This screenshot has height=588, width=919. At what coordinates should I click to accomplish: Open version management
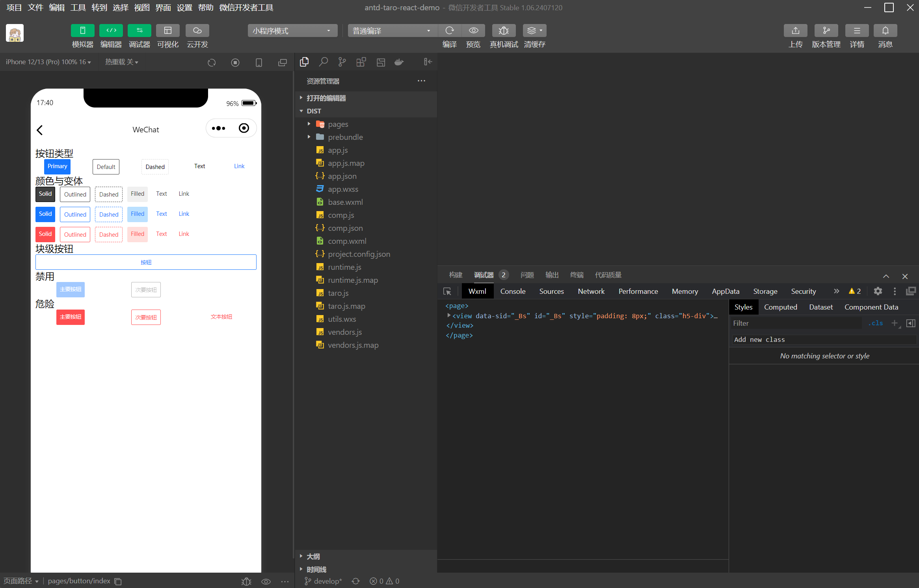coord(826,30)
